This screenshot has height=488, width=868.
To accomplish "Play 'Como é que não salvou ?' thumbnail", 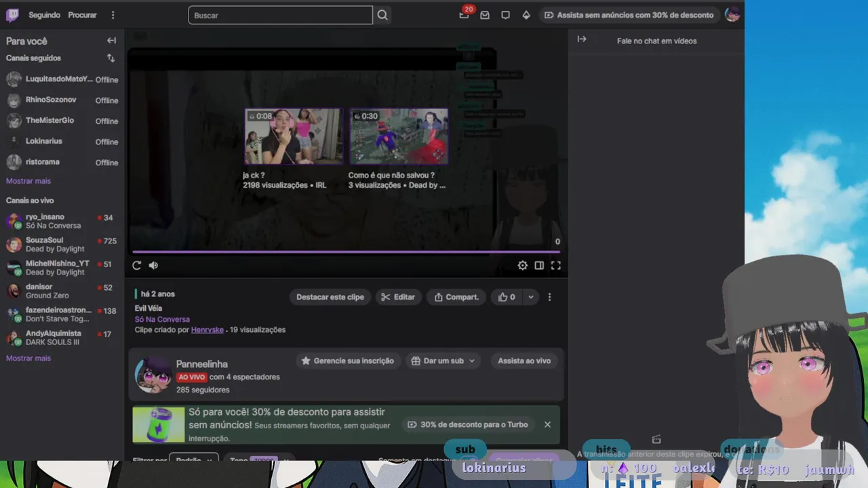I will (x=399, y=136).
